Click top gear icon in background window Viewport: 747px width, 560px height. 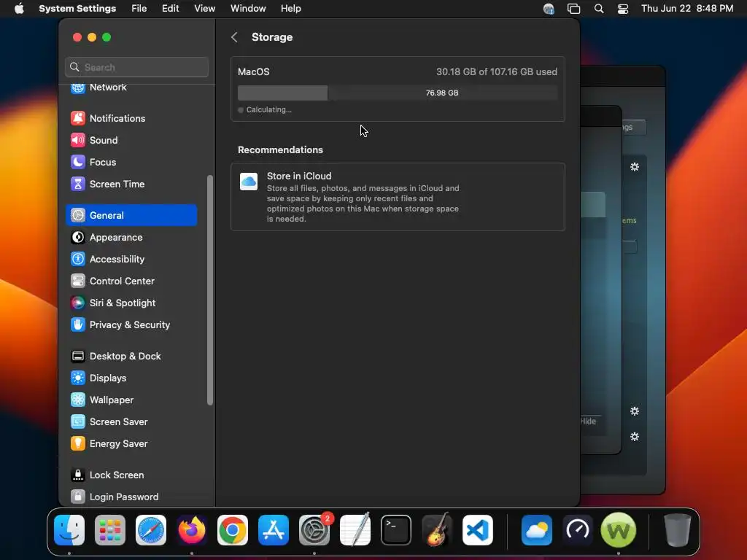(635, 167)
